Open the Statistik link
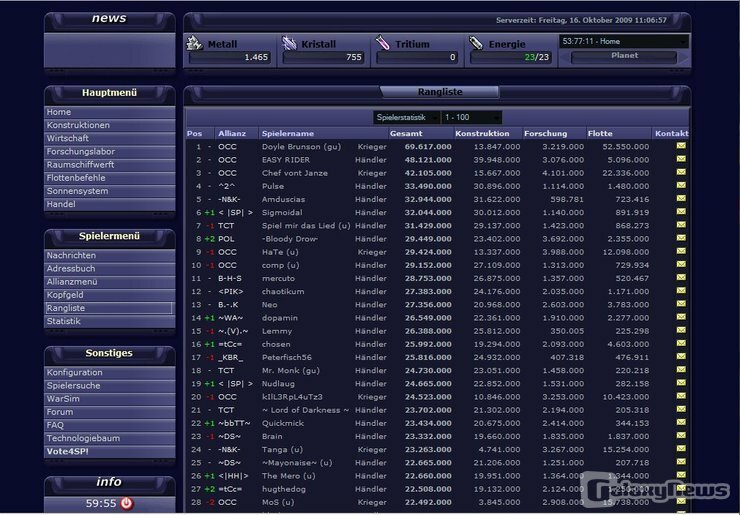 109,321
